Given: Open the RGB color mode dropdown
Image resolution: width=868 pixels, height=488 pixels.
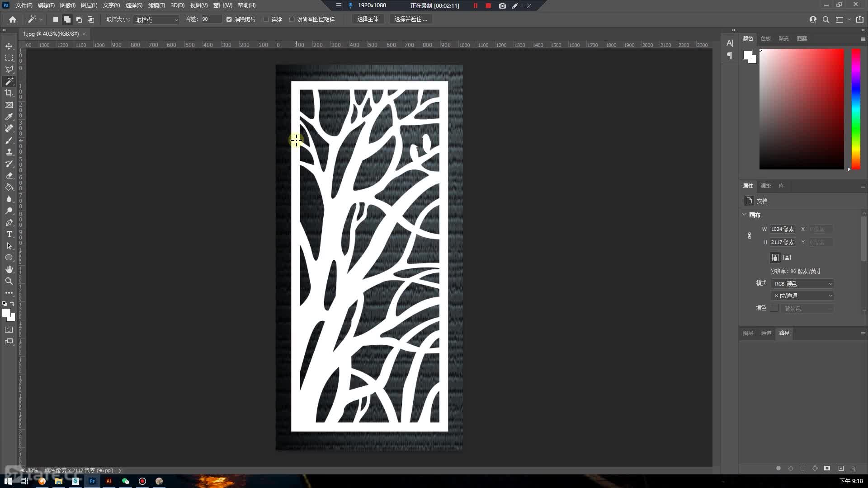Looking at the screenshot, I should [802, 284].
